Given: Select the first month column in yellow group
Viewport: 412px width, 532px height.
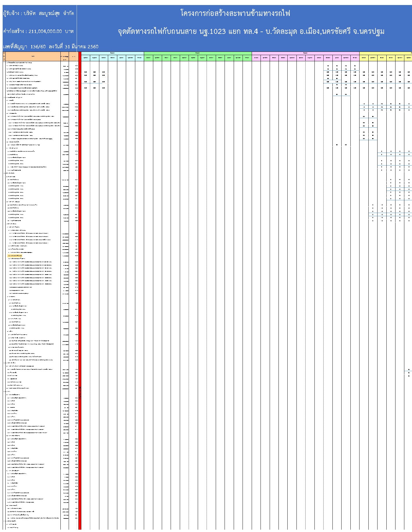Looking at the screenshot, I should (x=364, y=58).
